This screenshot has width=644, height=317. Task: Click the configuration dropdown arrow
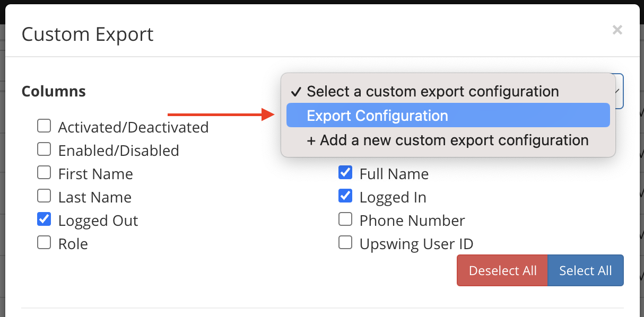(617, 91)
